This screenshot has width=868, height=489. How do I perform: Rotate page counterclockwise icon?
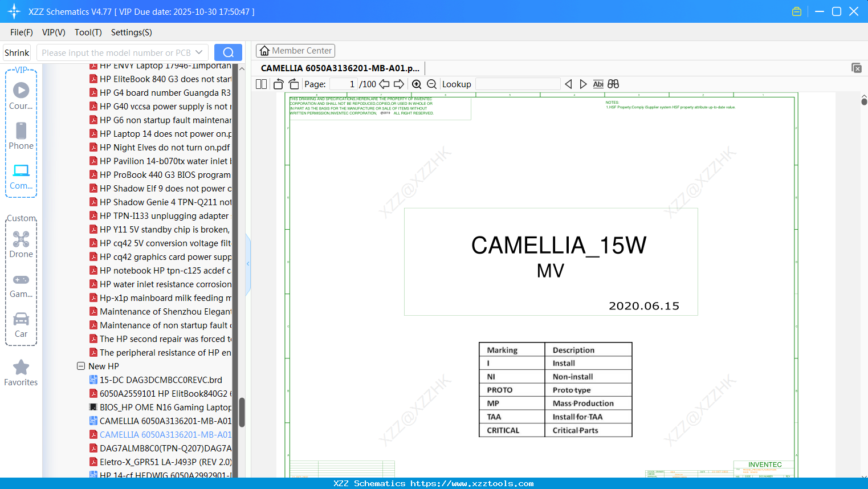pos(279,84)
